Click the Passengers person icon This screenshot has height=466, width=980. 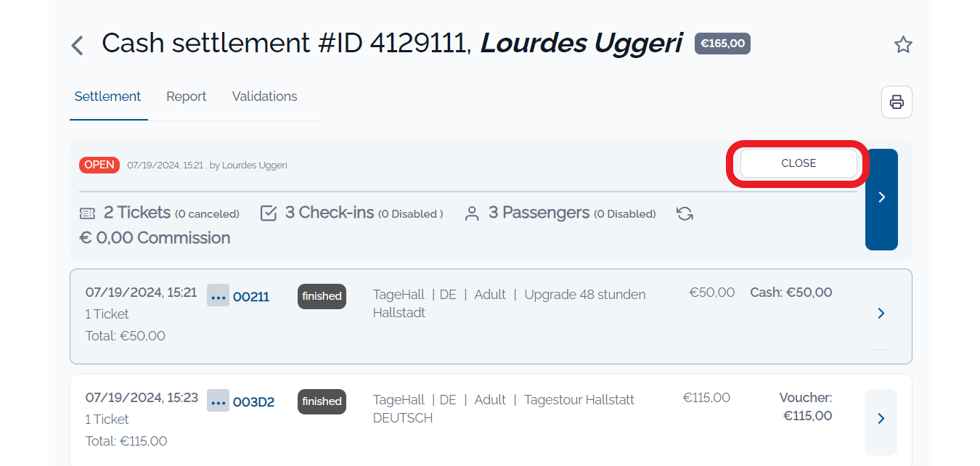click(472, 213)
